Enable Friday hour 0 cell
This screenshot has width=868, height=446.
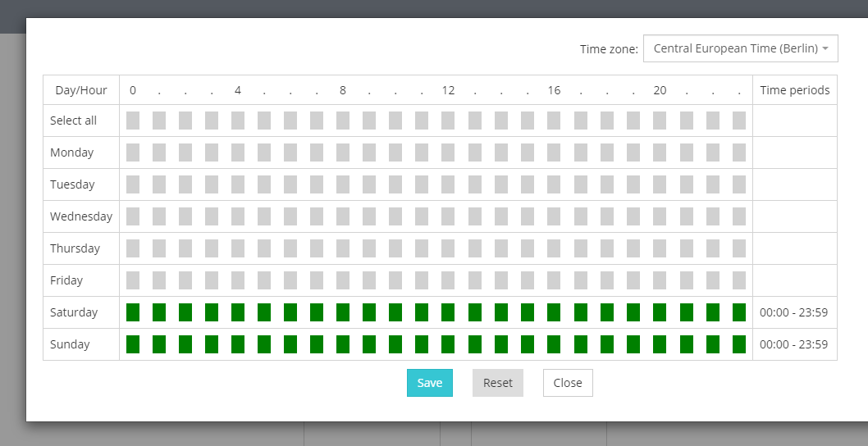click(133, 280)
